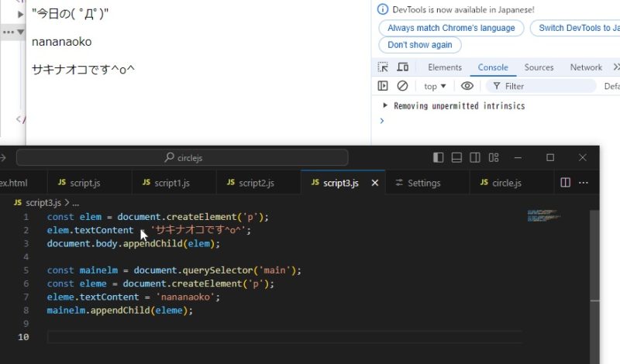Image resolution: width=620 pixels, height=364 pixels.
Task: Toggle the bottom panel visibility
Action: pyautogui.click(x=457, y=157)
